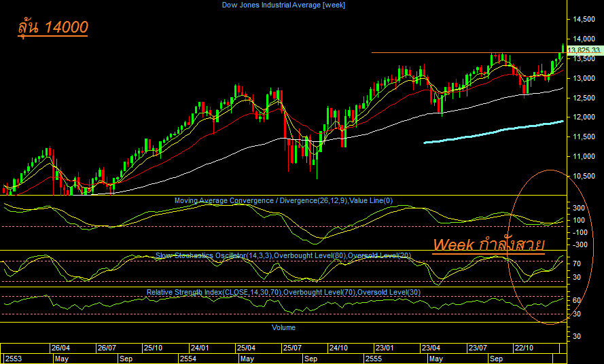Click the 25/04 date label
The image size is (604, 364).
(x=246, y=348)
